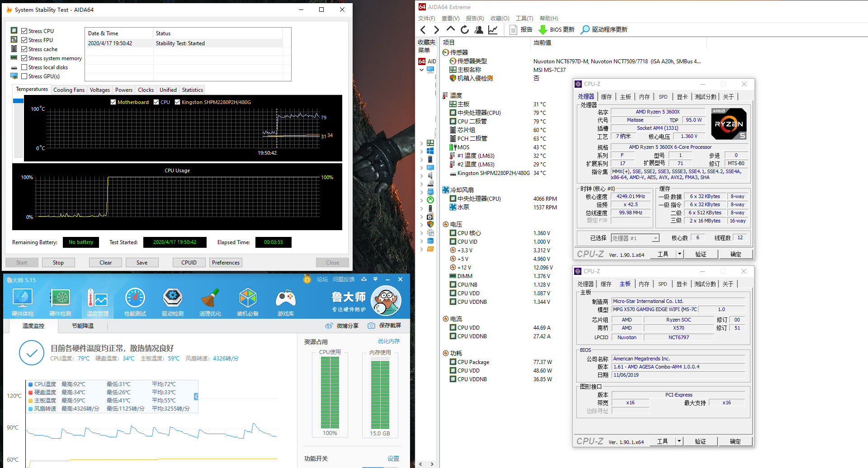This screenshot has width=868, height=468.
Task: Select 游戏库 gamepad icon in 鲁大师
Action: [285, 300]
